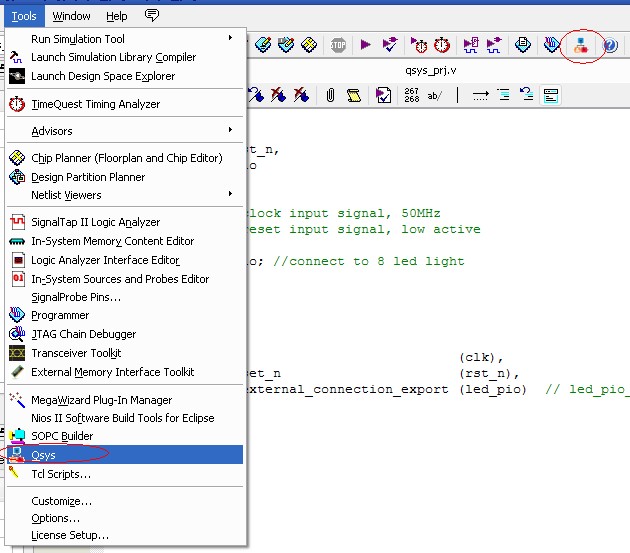Expand the Advisors submenu arrow
630x553 pixels.
click(230, 130)
